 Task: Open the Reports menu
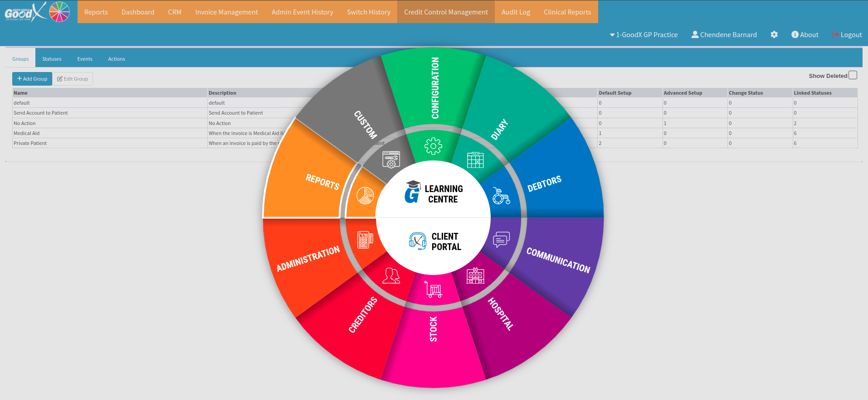point(96,12)
